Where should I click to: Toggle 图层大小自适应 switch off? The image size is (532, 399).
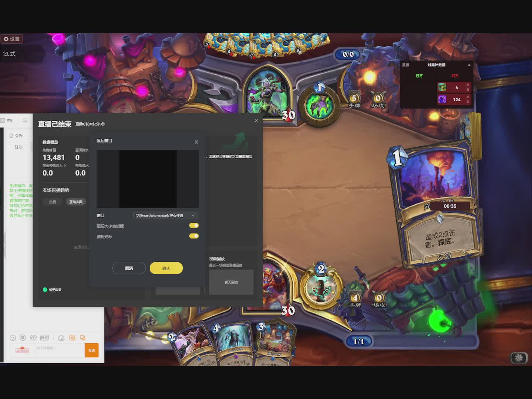tap(194, 225)
